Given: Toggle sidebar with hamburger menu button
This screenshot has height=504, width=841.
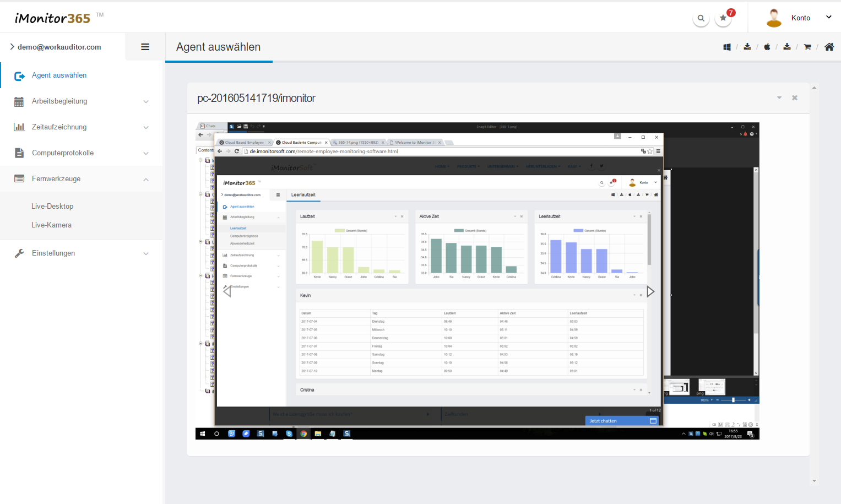Looking at the screenshot, I should coord(145,47).
